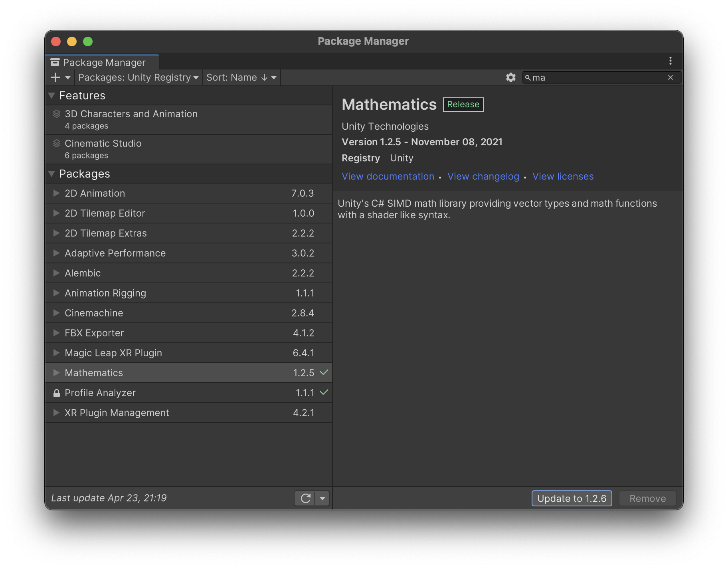Image resolution: width=728 pixels, height=569 pixels.
Task: Click the Update to 1.2.6 button
Action: pos(572,498)
